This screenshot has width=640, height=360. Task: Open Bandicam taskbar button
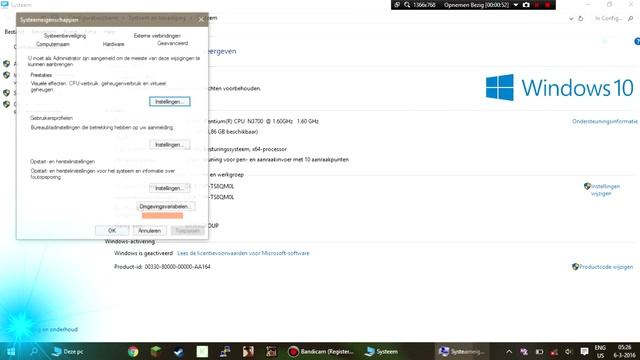click(321, 351)
